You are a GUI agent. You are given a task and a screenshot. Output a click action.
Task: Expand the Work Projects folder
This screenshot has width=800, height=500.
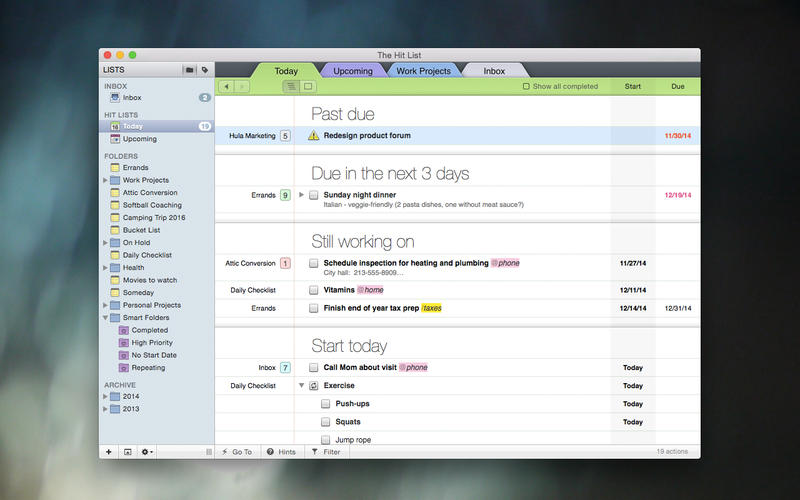(x=105, y=180)
